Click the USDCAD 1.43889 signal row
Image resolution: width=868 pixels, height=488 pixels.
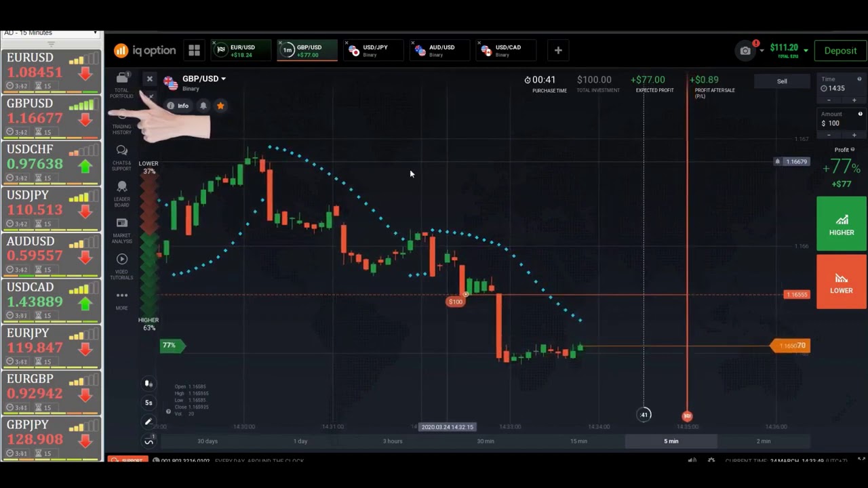click(x=51, y=301)
